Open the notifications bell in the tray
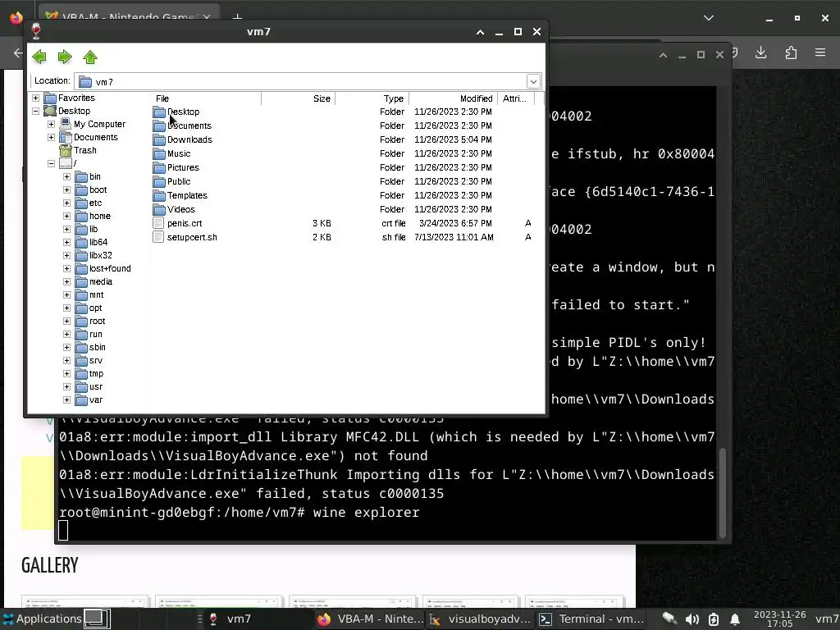 click(x=735, y=619)
